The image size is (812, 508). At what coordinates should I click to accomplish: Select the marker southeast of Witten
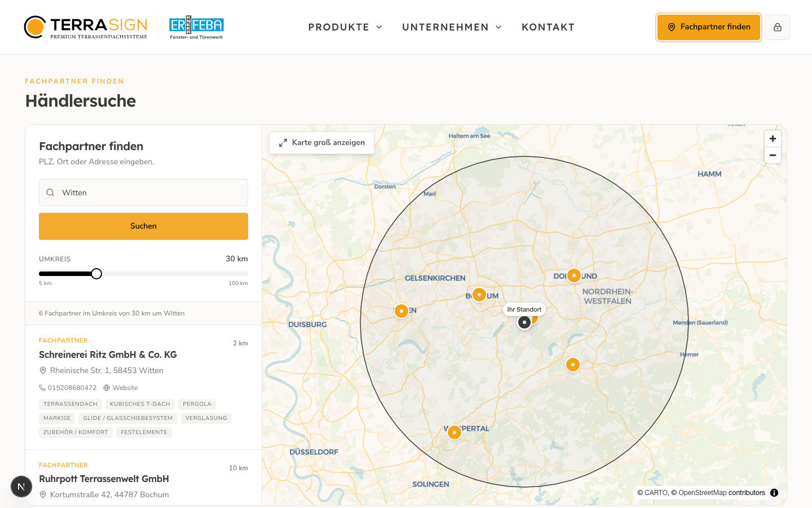573,365
